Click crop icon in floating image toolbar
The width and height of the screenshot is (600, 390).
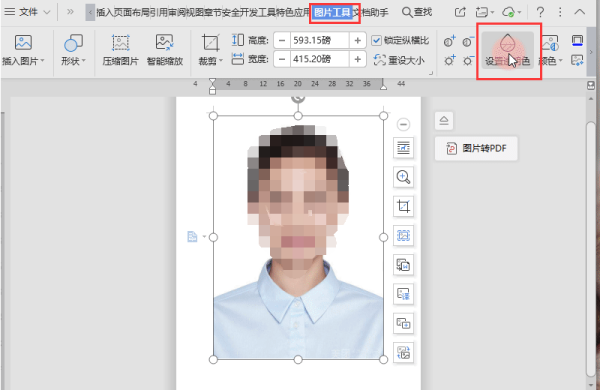403,206
